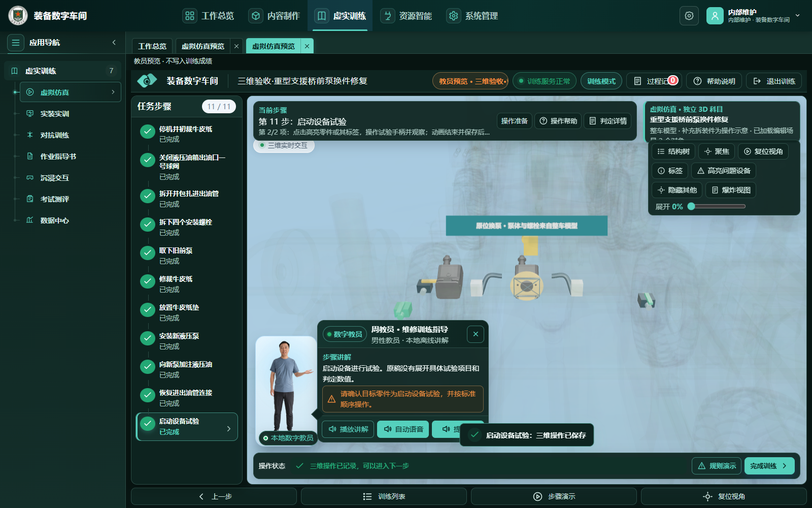Toggle 隐藏其他 to hide other parts
The image size is (812, 508).
point(677,190)
